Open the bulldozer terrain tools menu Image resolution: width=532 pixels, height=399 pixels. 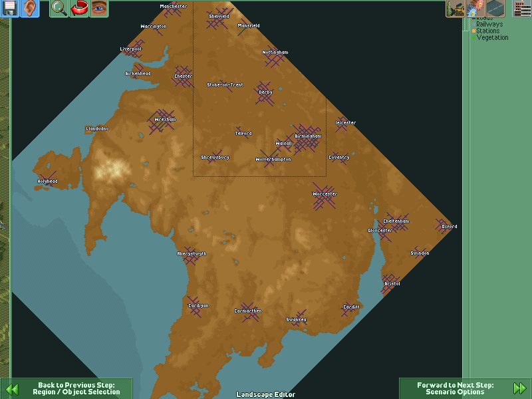pos(456,8)
